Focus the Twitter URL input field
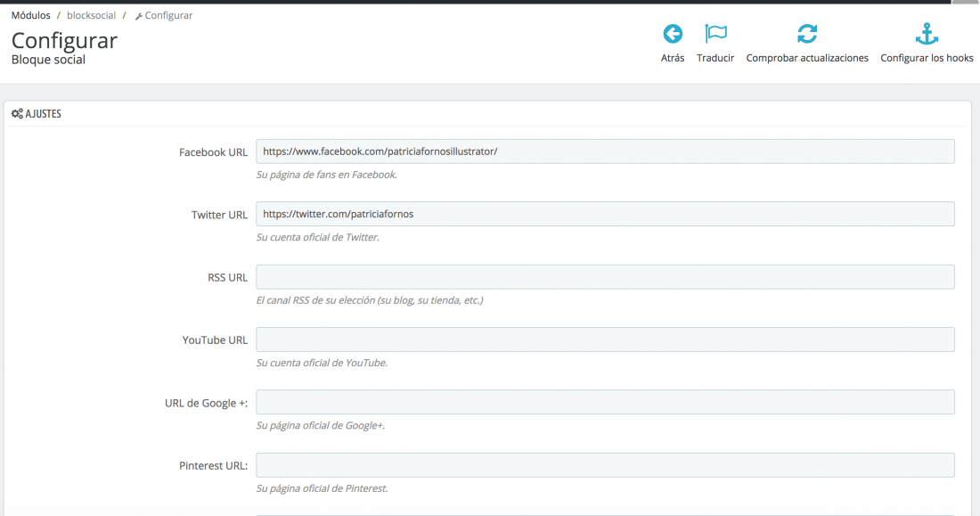The height and width of the screenshot is (516, 980). (605, 214)
